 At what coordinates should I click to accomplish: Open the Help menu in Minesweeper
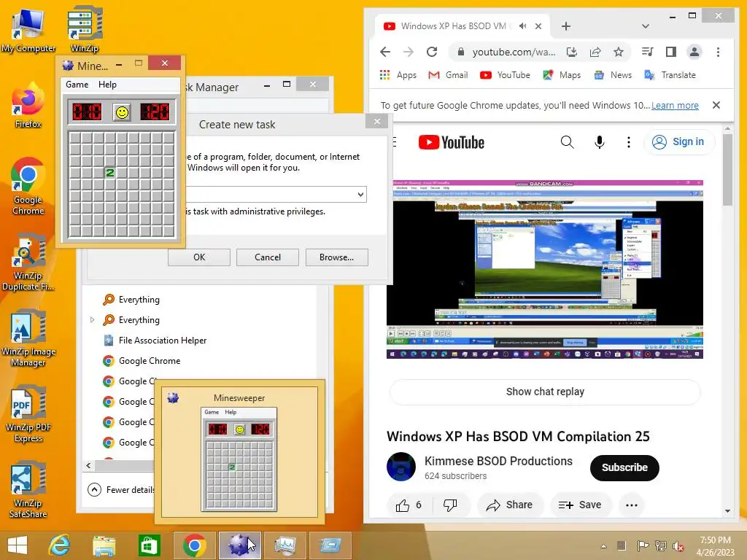point(107,85)
